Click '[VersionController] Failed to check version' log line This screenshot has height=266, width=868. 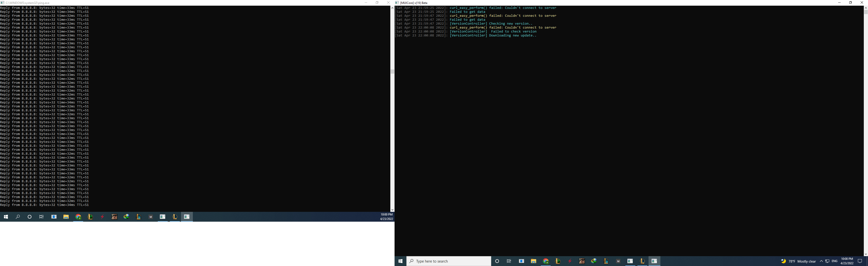tap(493, 31)
